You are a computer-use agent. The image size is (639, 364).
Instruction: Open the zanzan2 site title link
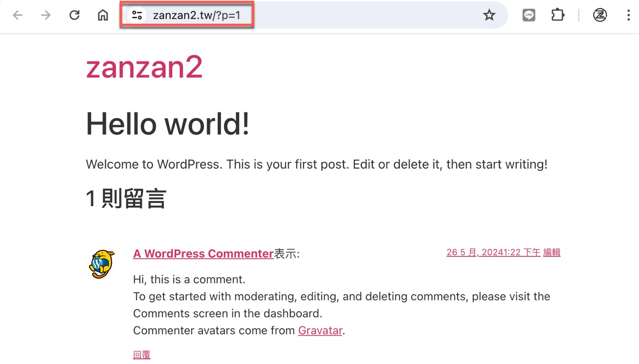coord(144,67)
